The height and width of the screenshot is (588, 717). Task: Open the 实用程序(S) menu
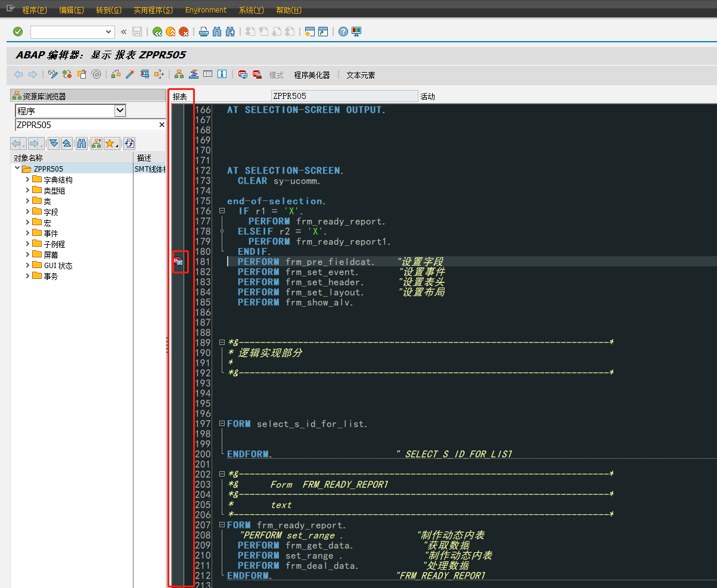click(153, 10)
